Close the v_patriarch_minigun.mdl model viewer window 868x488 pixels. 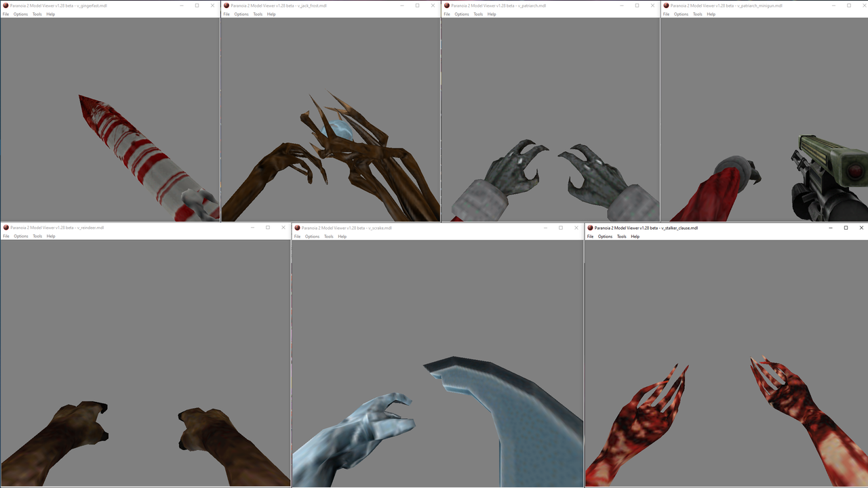click(x=865, y=5)
